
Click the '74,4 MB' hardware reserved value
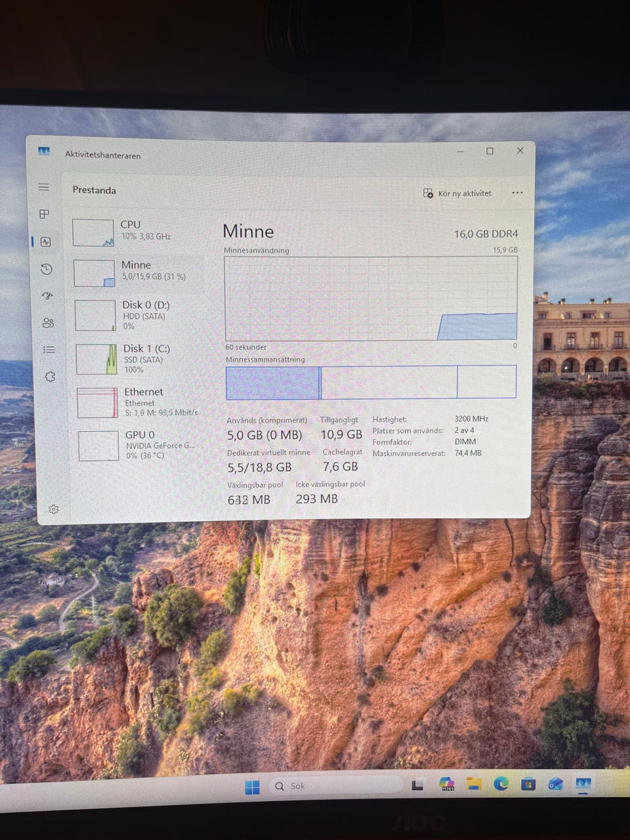click(468, 453)
